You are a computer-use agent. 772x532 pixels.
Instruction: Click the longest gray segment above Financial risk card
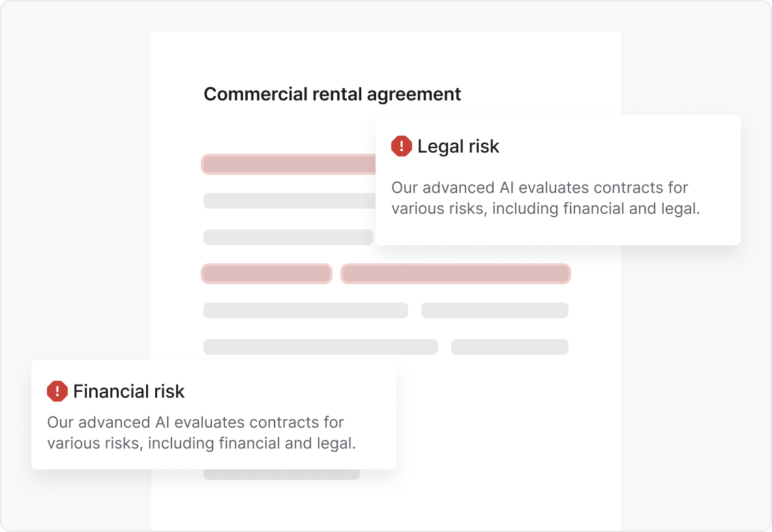tap(321, 347)
